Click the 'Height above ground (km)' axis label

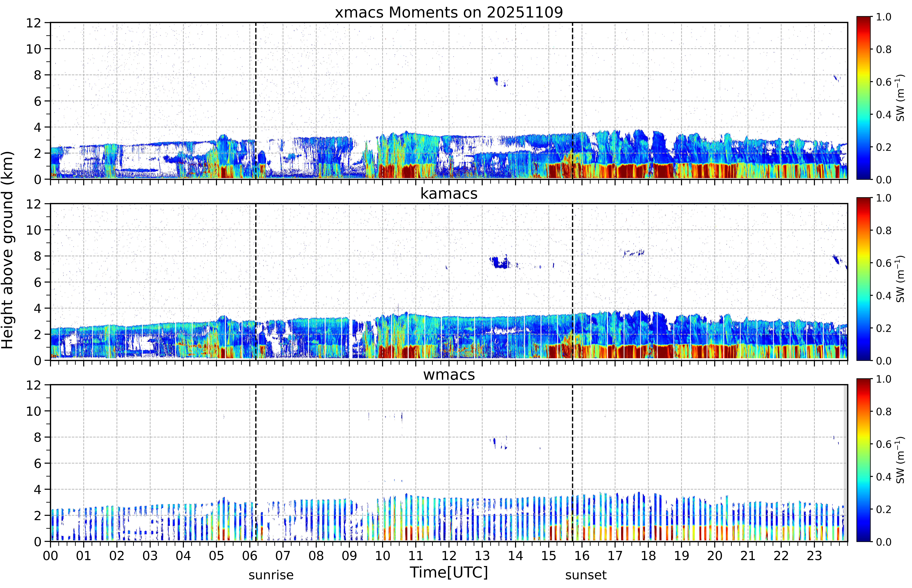click(8, 250)
